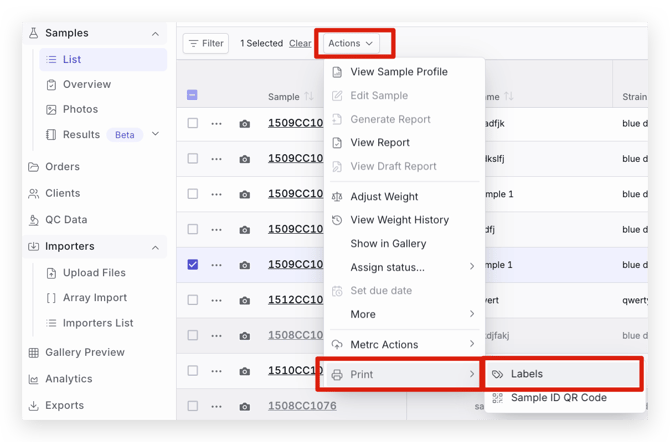Click the sort arrows beside Sample column

pyautogui.click(x=309, y=97)
